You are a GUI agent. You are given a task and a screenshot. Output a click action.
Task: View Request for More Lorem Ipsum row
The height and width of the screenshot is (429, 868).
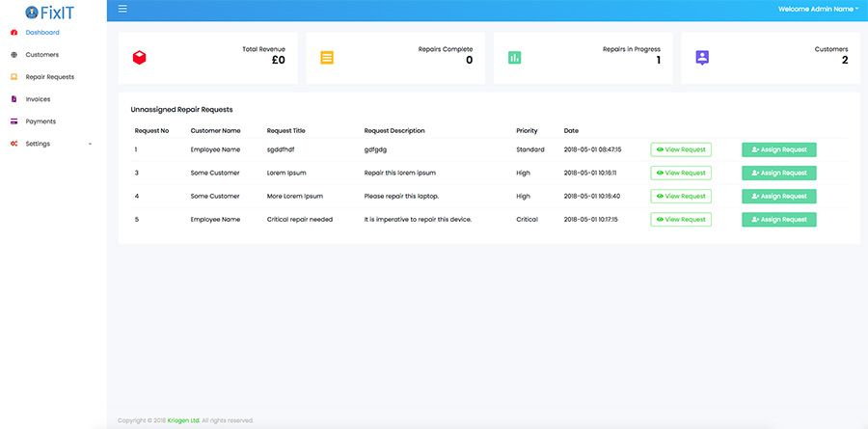point(681,196)
